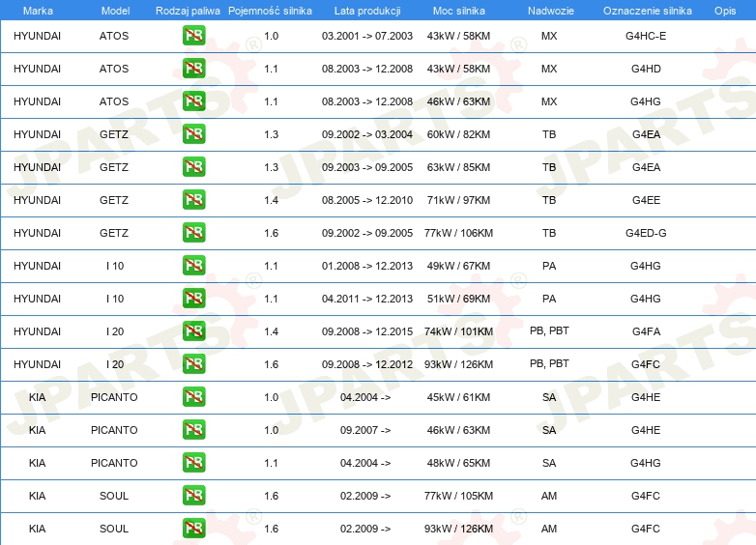Click power value 74kW / 101KM
756x545 pixels.
click(458, 331)
